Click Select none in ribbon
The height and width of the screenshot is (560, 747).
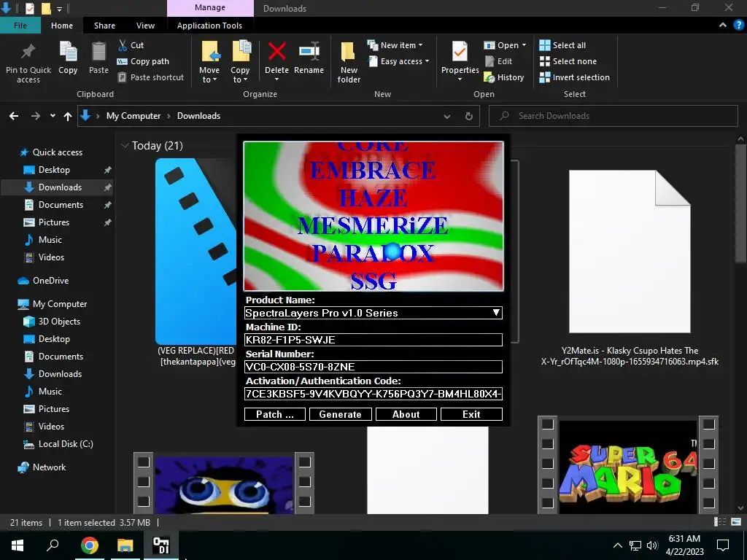pos(568,61)
